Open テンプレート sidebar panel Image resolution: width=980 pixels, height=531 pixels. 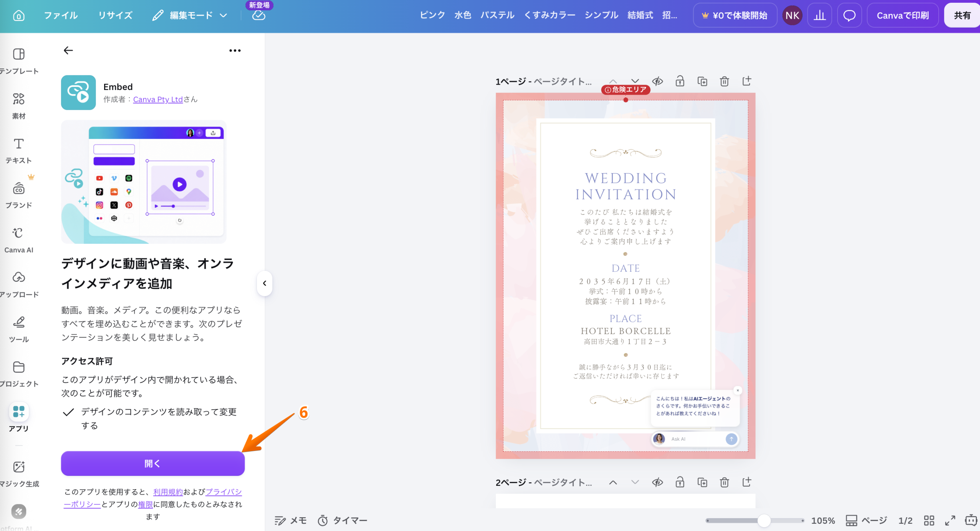point(19,61)
